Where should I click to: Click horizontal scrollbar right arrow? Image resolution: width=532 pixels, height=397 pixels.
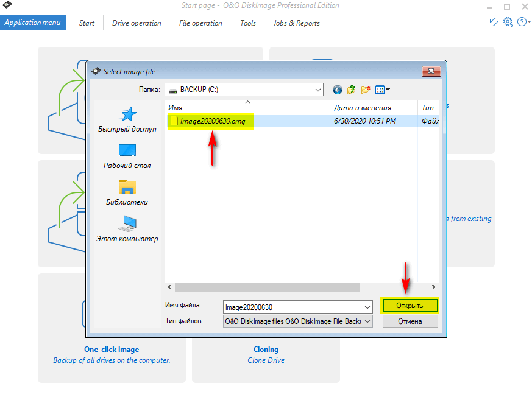[434, 287]
